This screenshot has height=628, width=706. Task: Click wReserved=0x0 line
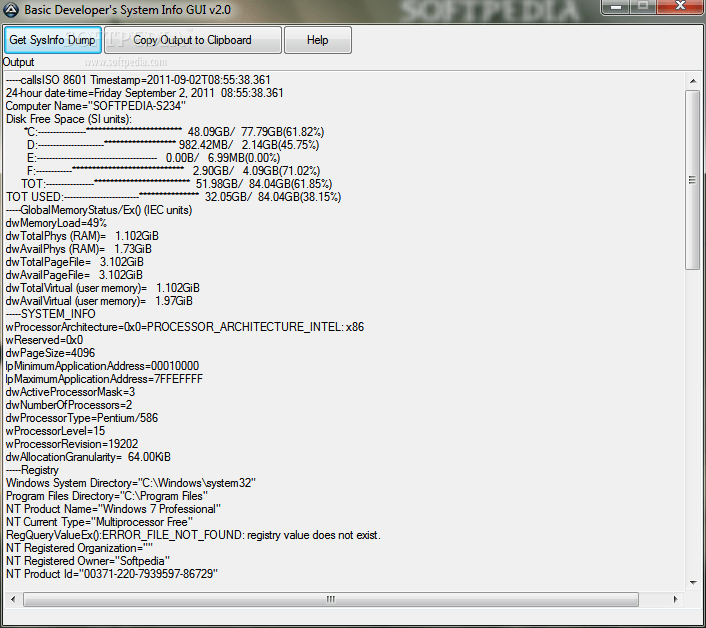click(44, 340)
